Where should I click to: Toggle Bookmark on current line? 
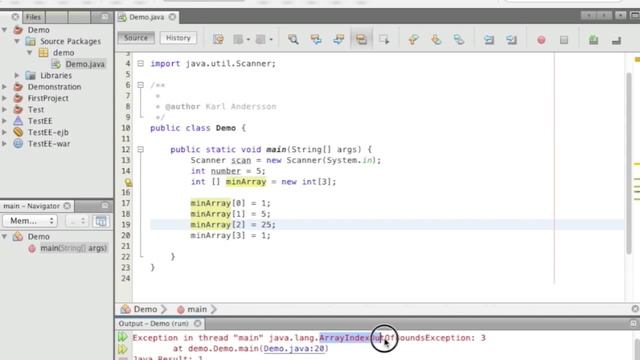point(459,39)
